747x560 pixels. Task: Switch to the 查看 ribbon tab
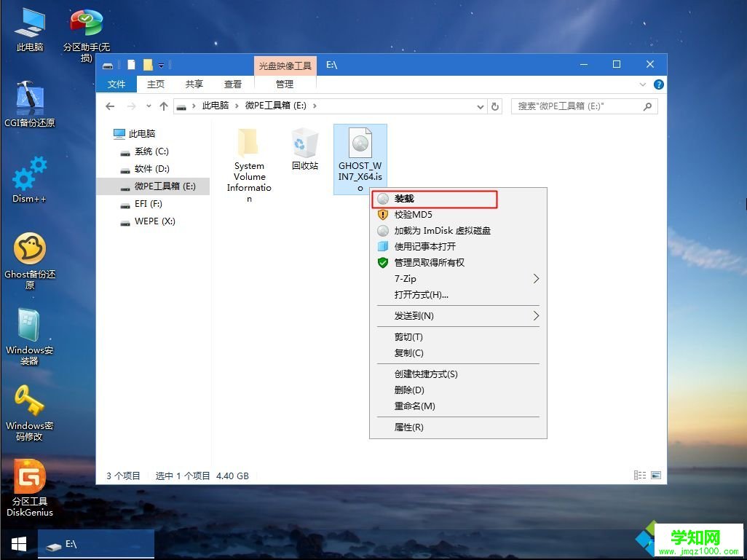[232, 84]
